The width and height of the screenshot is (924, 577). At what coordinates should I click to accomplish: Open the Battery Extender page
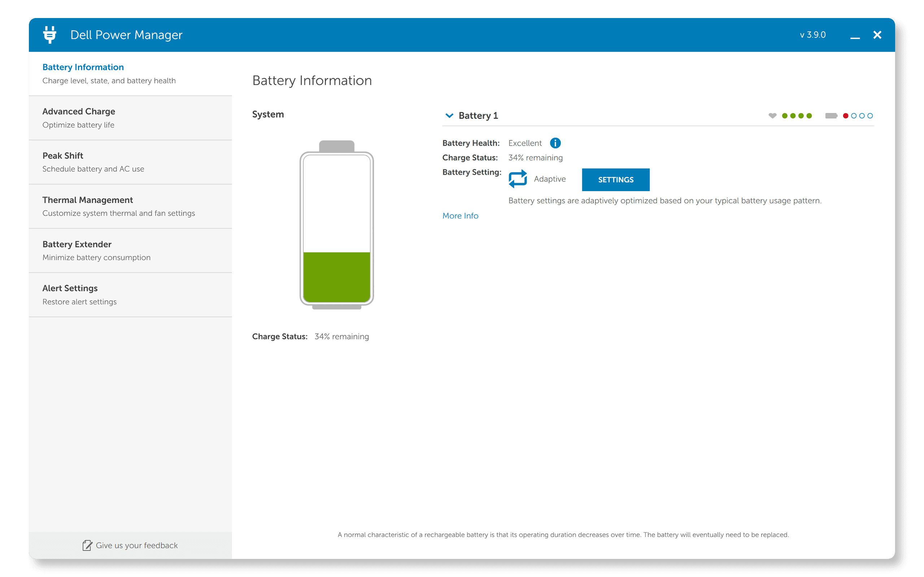click(x=130, y=251)
